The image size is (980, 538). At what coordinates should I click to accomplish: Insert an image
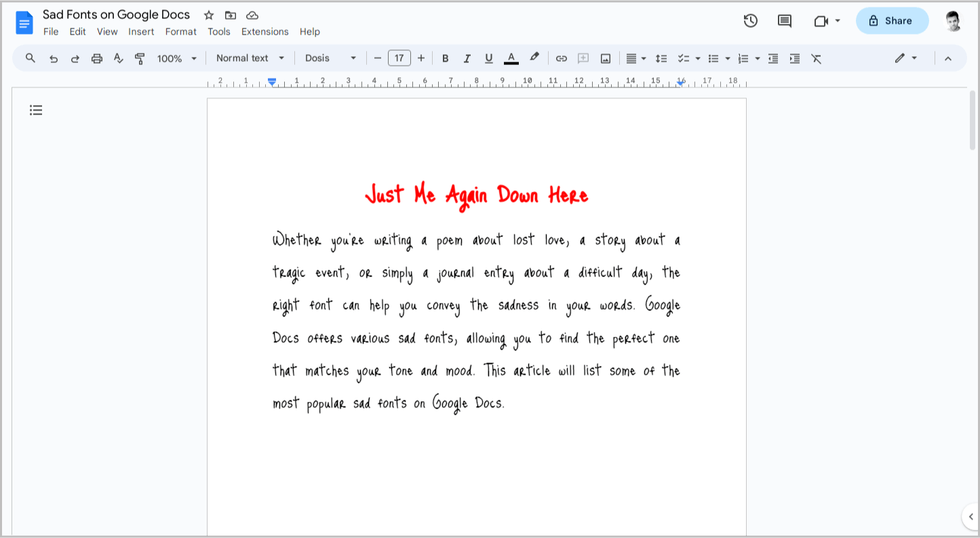606,59
